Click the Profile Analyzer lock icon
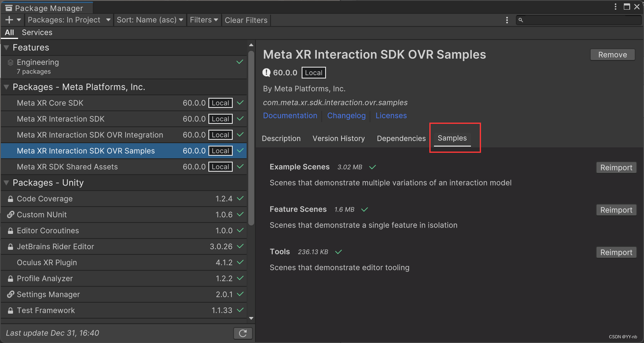The image size is (644, 343). (x=11, y=278)
